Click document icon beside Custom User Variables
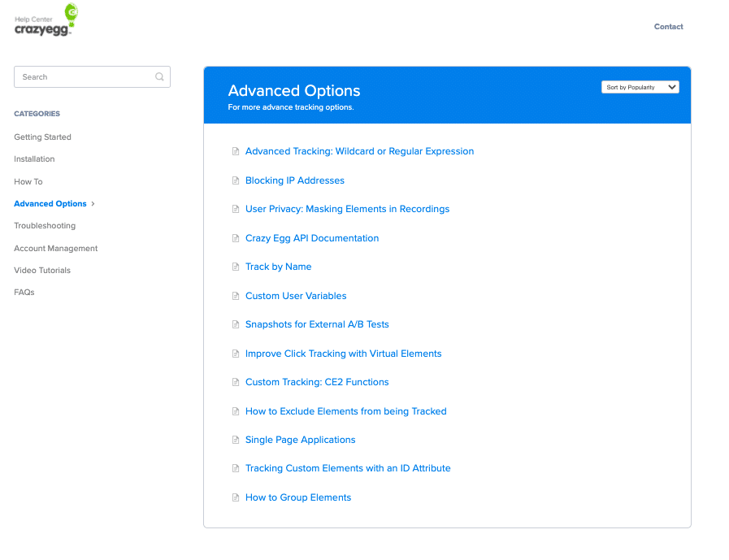Screen dimensions: 729x560 (236, 296)
